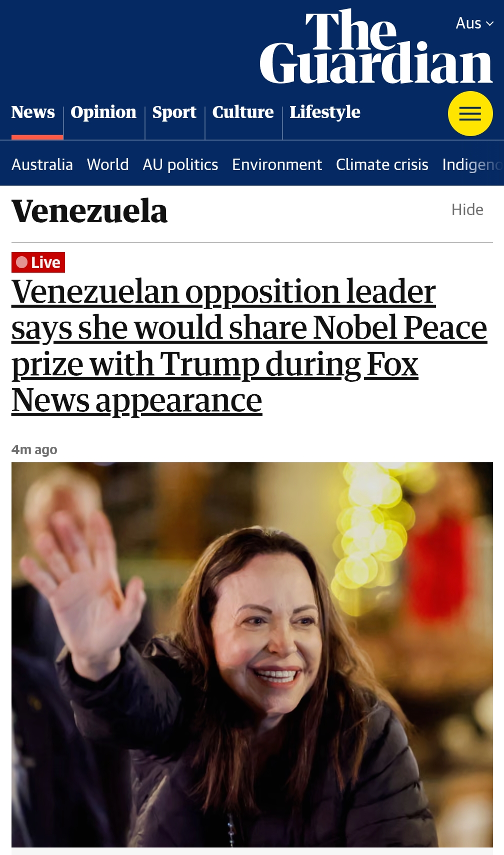Switch to the Culture tab

pyautogui.click(x=243, y=112)
